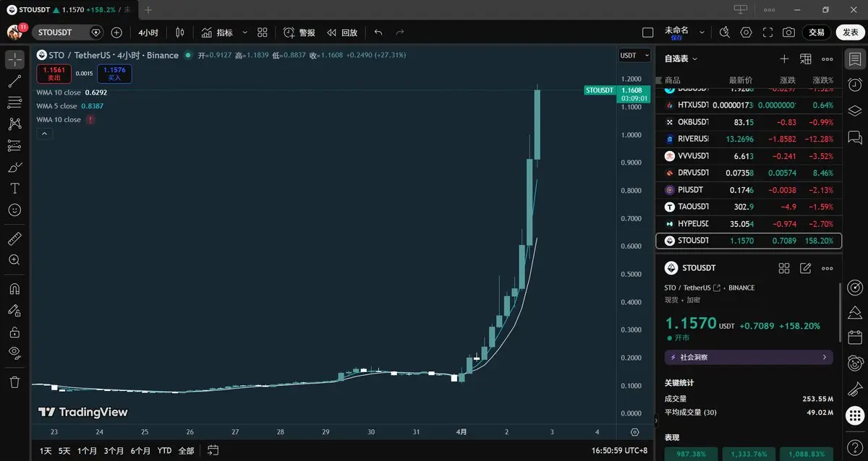
Task: Open the emoji icons tool
Action: [14, 210]
